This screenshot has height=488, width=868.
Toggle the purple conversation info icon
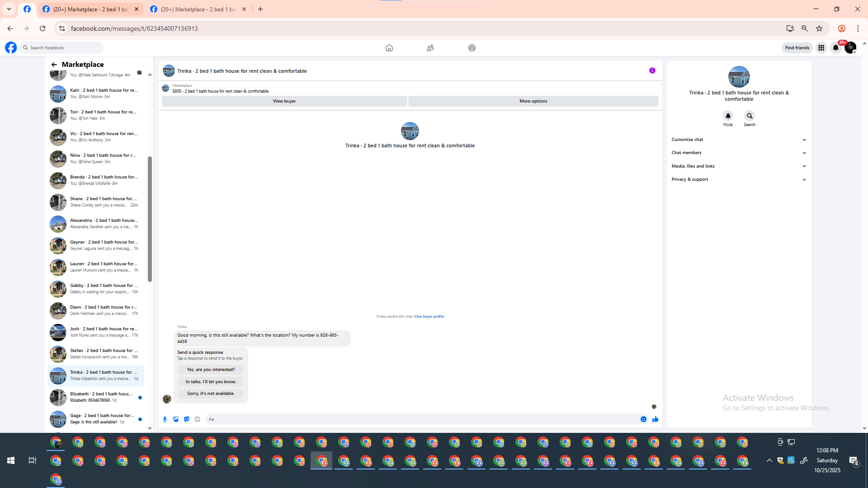[x=652, y=70]
